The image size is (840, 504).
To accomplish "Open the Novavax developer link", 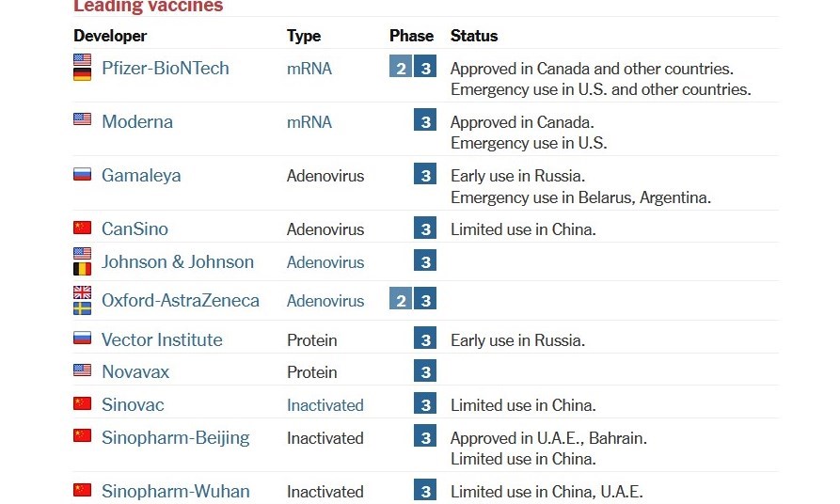I will pyautogui.click(x=135, y=372).
